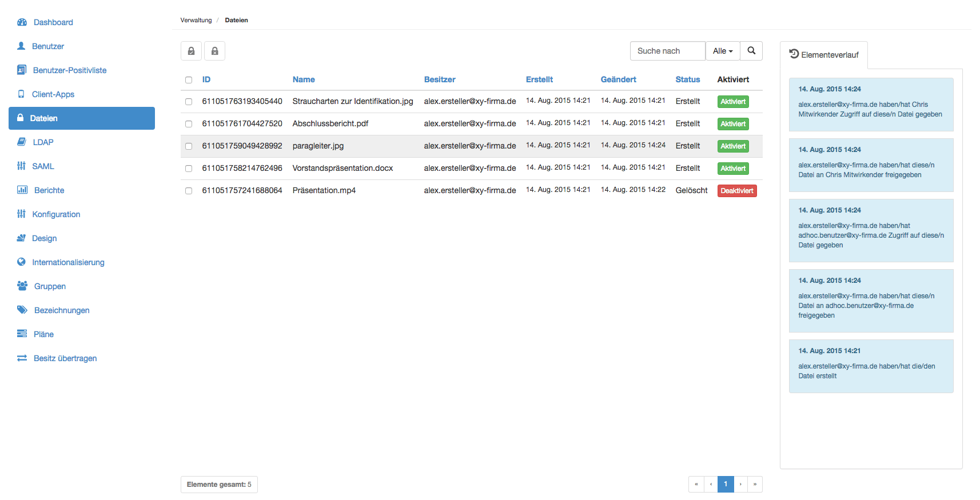Open the Alle filter dropdown
The height and width of the screenshot is (500, 980).
(x=723, y=51)
